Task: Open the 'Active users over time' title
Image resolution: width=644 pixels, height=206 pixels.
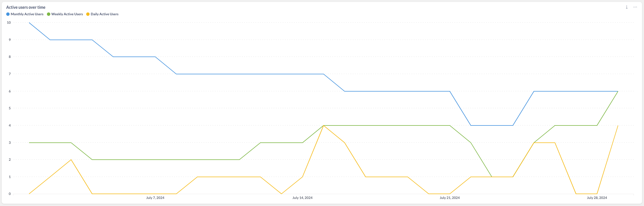Action: (x=26, y=7)
